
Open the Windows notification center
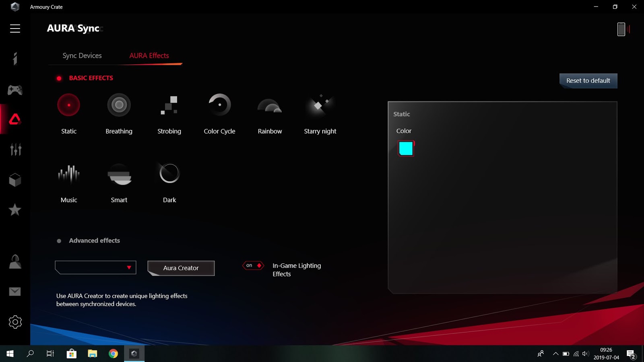click(631, 354)
